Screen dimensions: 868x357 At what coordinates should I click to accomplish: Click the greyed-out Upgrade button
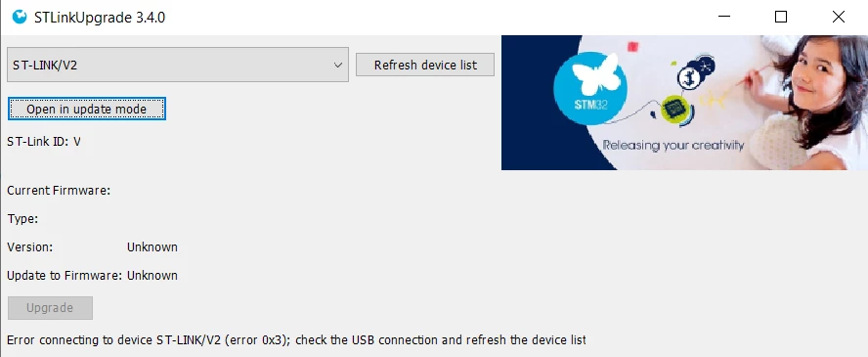[x=50, y=308]
